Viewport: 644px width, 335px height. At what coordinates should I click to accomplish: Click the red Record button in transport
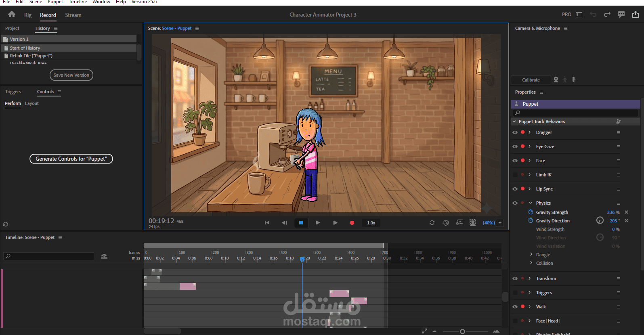pyautogui.click(x=352, y=223)
